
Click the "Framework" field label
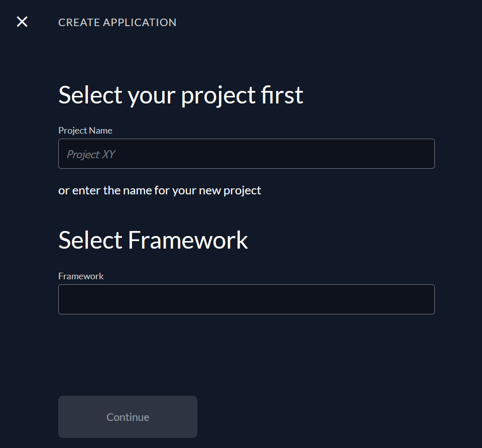click(81, 276)
